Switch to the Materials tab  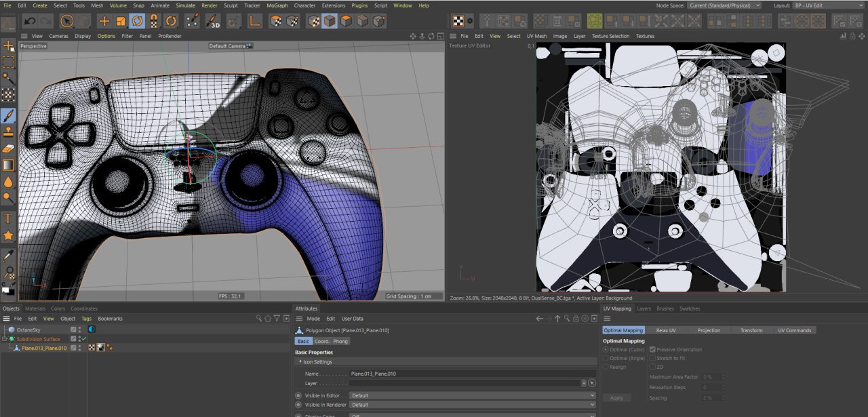[35, 309]
